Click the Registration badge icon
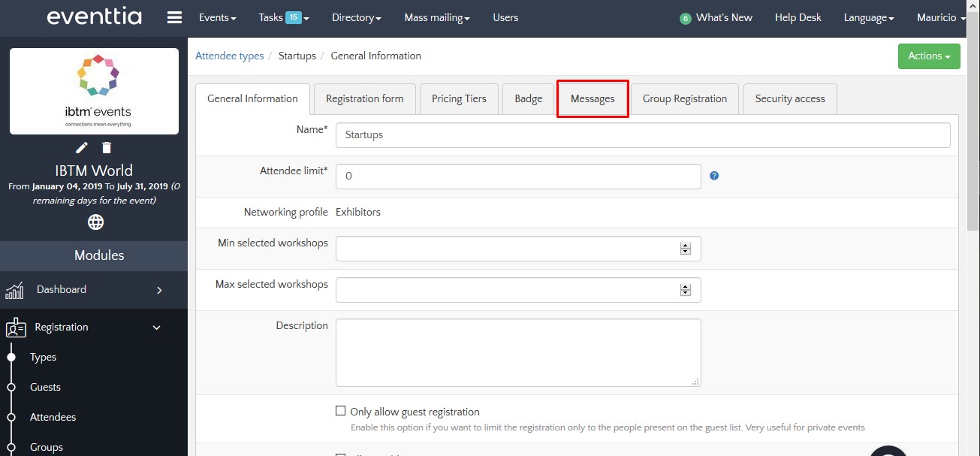 coord(16,328)
